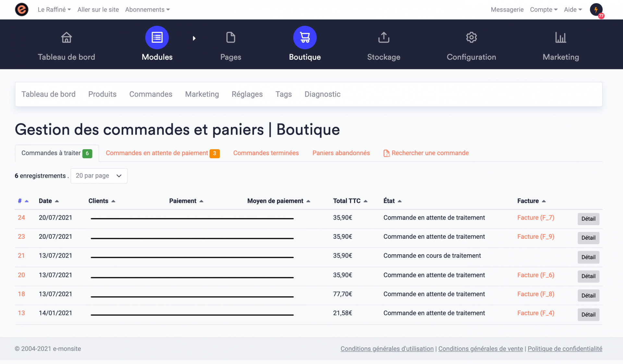The image size is (623, 364).
Task: Click the profile avatar with badge 77
Action: 596,9
